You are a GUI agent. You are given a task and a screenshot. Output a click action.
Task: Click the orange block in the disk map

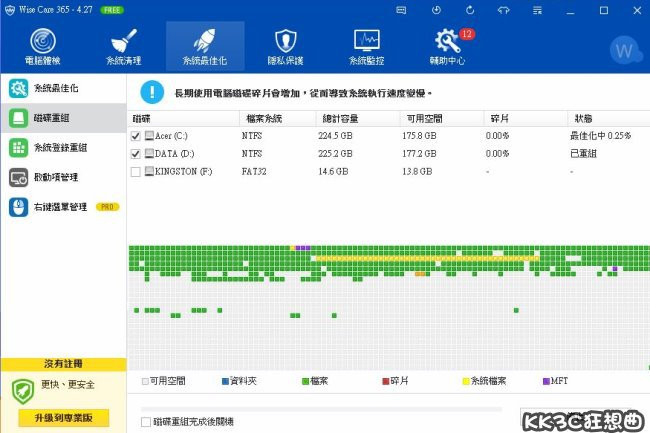[x=420, y=274]
